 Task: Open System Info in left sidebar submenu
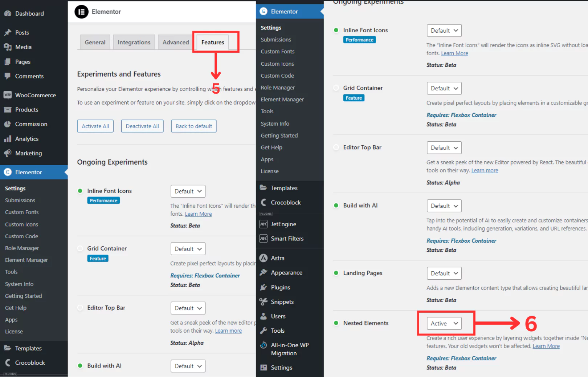[19, 284]
